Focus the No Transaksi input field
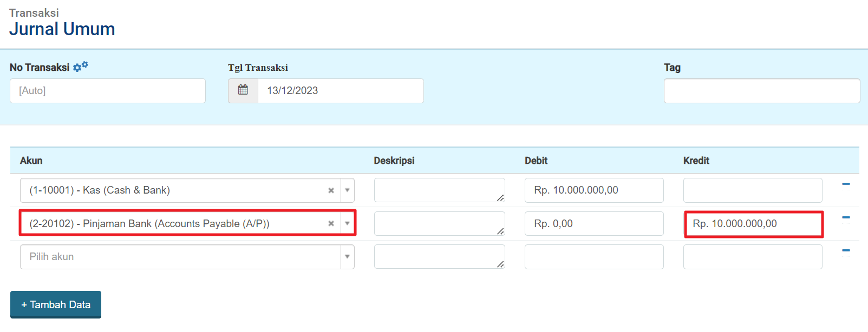The height and width of the screenshot is (332, 868). coord(107,91)
